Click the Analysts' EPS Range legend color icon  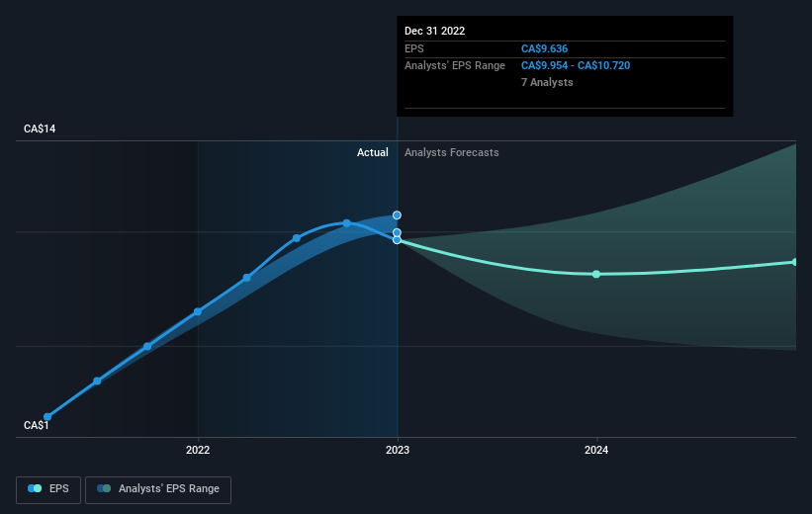[x=104, y=488]
